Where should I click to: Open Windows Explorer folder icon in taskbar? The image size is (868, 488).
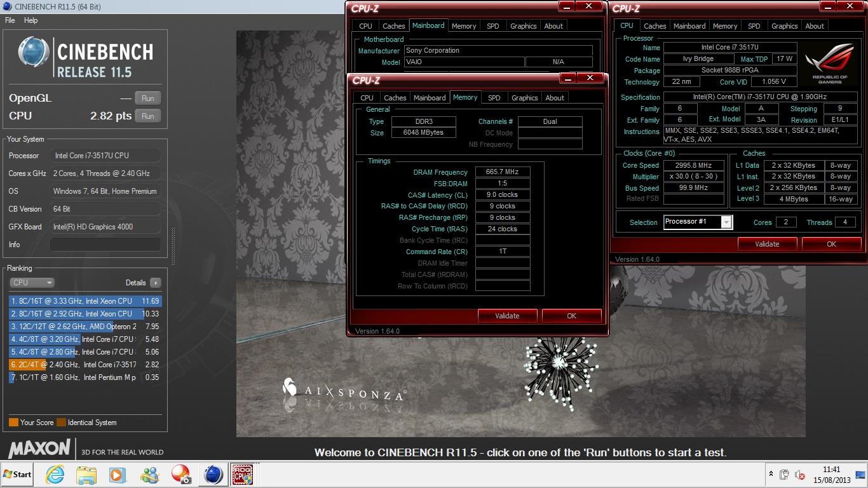coord(86,475)
